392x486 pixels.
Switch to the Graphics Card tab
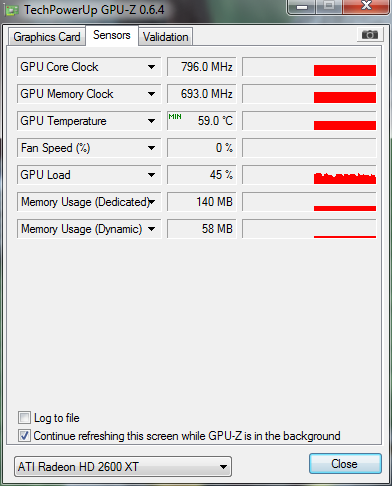47,37
